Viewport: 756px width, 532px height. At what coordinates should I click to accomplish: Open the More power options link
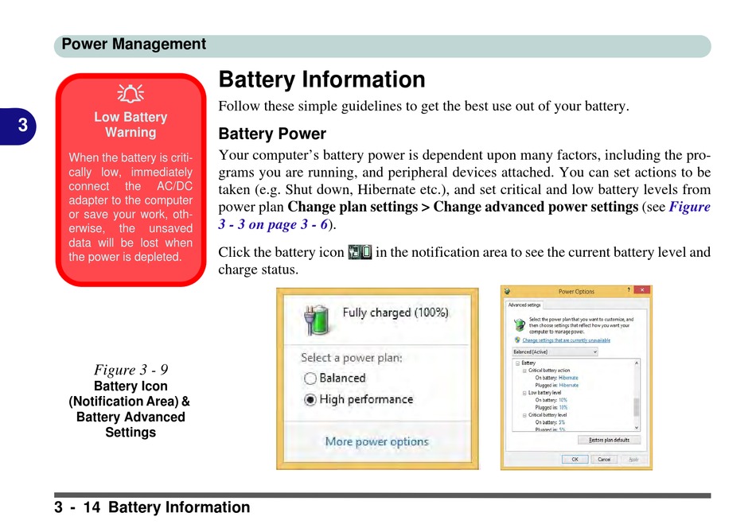point(376,441)
